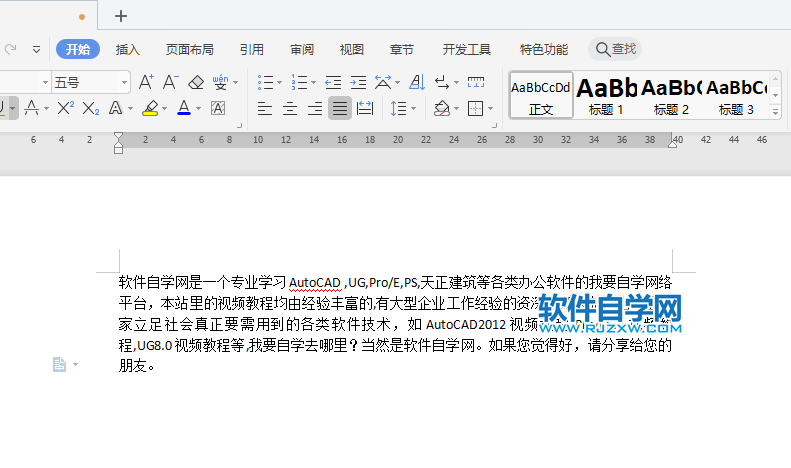Apply superscript X² formatting
791x468 pixels.
click(66, 108)
